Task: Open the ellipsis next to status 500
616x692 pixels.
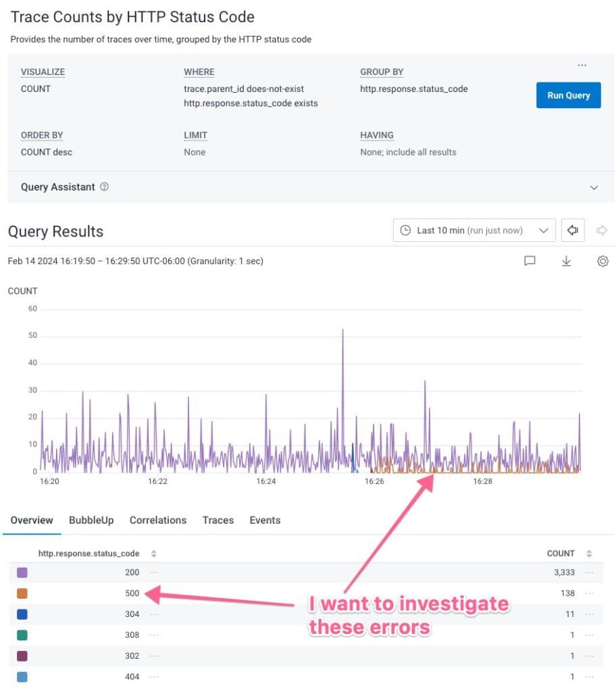Action: pyautogui.click(x=154, y=593)
